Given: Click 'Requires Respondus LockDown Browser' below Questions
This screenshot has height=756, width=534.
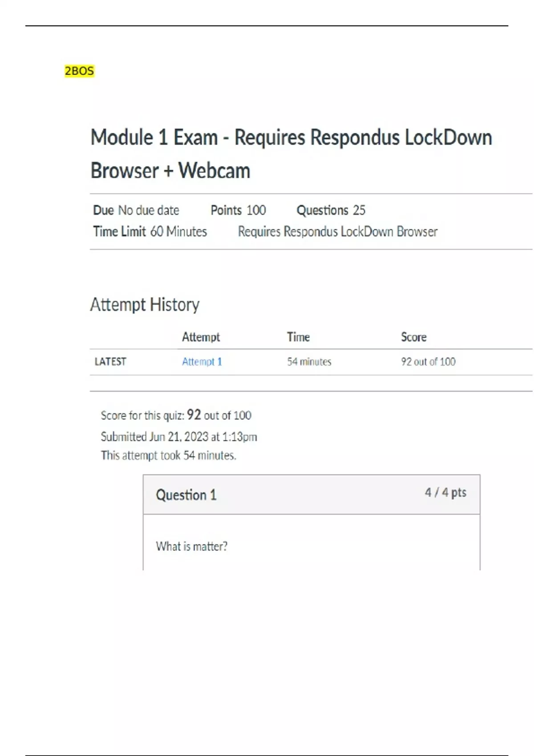Looking at the screenshot, I should click(337, 232).
